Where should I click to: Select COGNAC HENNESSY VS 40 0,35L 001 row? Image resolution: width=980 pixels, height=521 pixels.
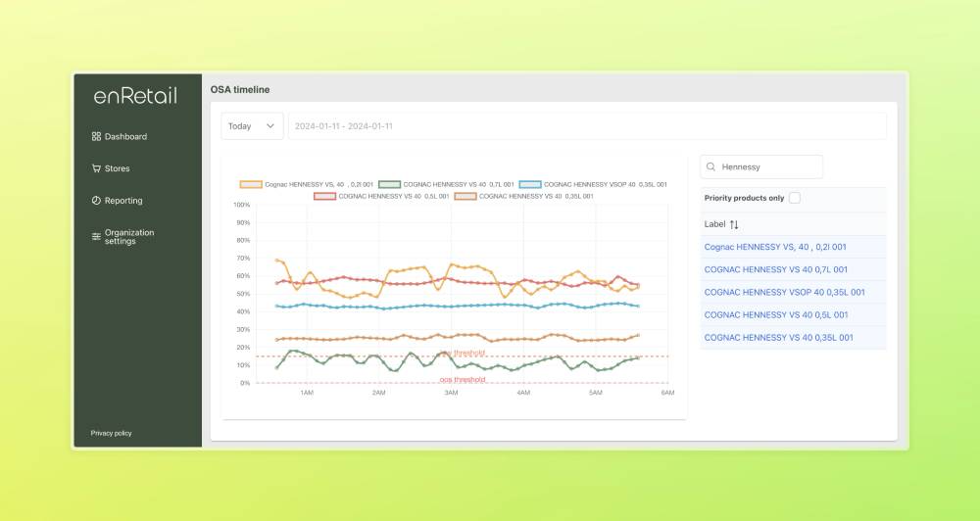pos(793,337)
